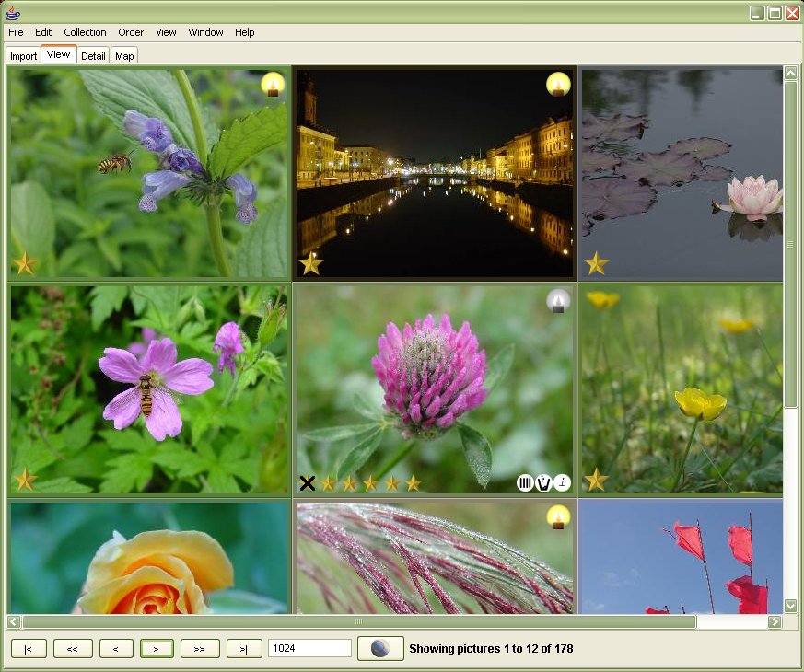Viewport: 804px width, 672px height.
Task: Skip back several pages with <<
Action: [73, 649]
